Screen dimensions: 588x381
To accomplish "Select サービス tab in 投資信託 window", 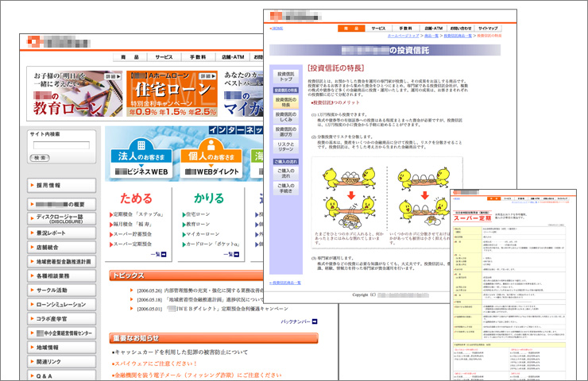I will 378,28.
